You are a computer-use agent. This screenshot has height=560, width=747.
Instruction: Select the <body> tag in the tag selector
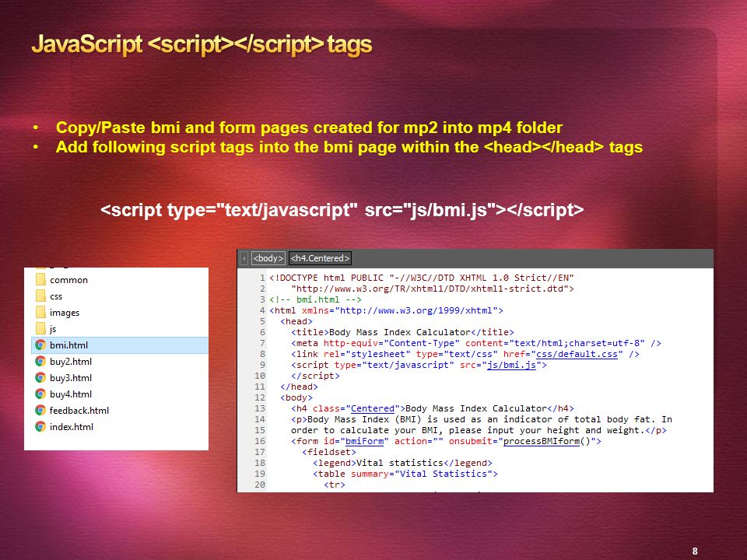[268, 258]
